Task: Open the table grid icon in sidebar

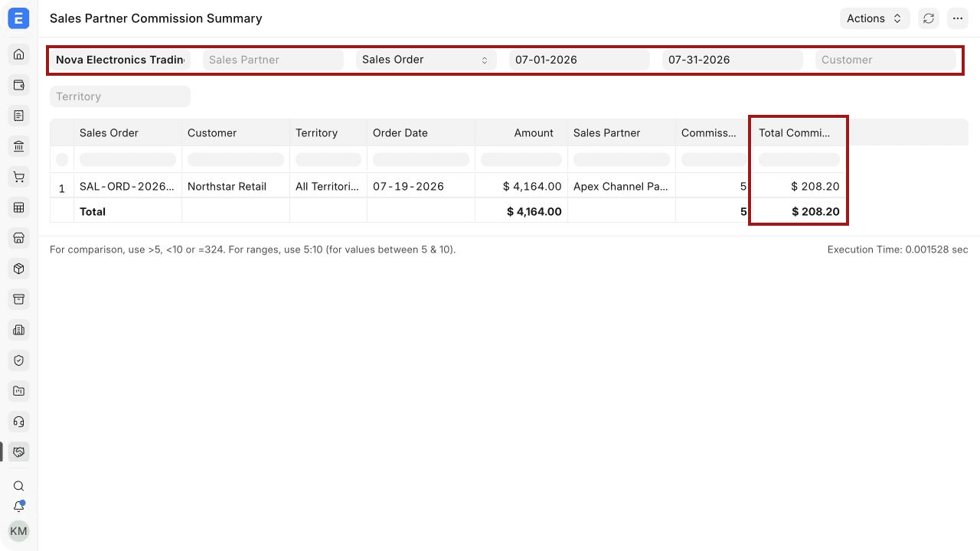Action: pyautogui.click(x=19, y=207)
